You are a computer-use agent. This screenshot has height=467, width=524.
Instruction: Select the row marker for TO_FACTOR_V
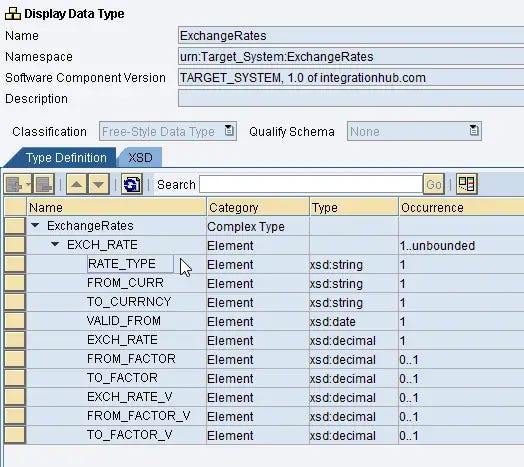tap(15, 435)
